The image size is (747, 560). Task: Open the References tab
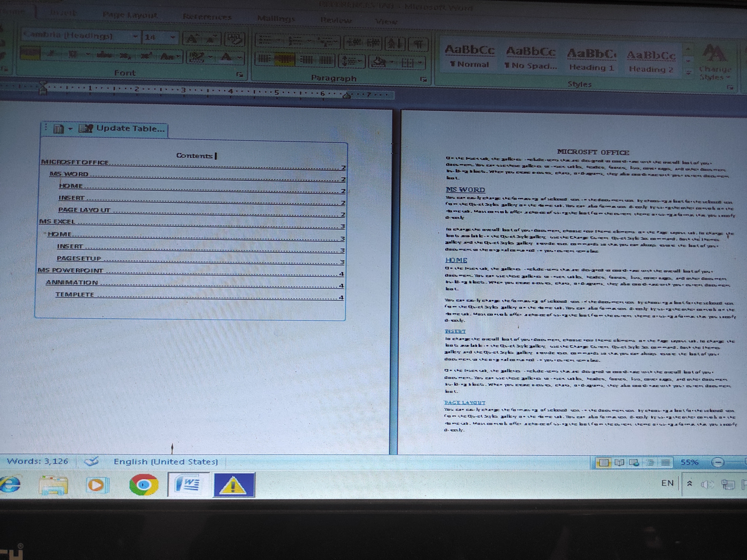click(207, 17)
